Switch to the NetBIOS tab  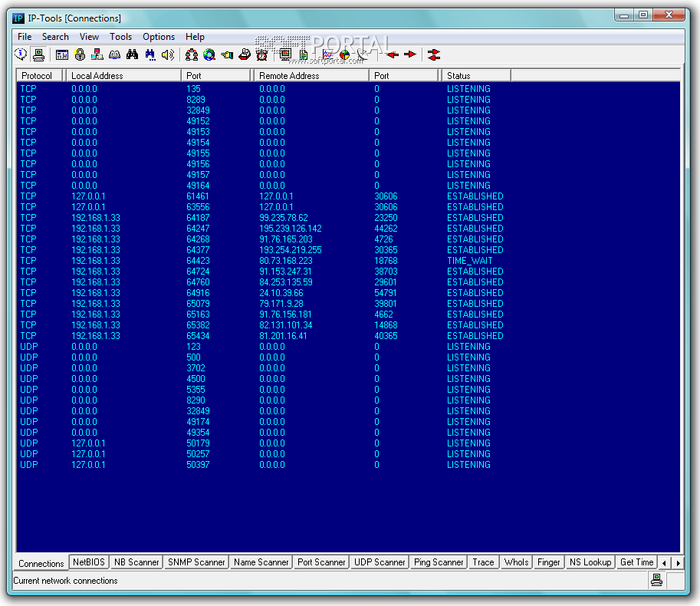88,562
